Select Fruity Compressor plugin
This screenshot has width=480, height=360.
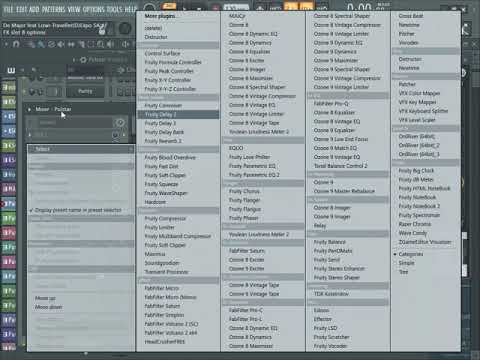(x=165, y=219)
